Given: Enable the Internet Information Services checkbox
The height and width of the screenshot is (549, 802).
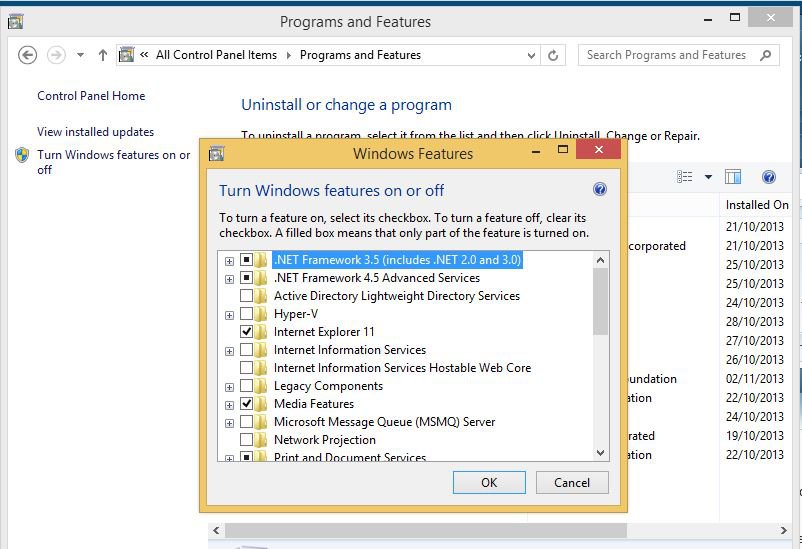Looking at the screenshot, I should [246, 349].
